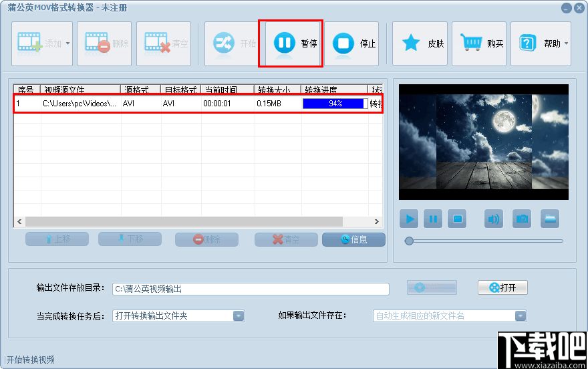This screenshot has height=369, width=588.
Task: Click the output directory path field
Action: click(x=251, y=289)
